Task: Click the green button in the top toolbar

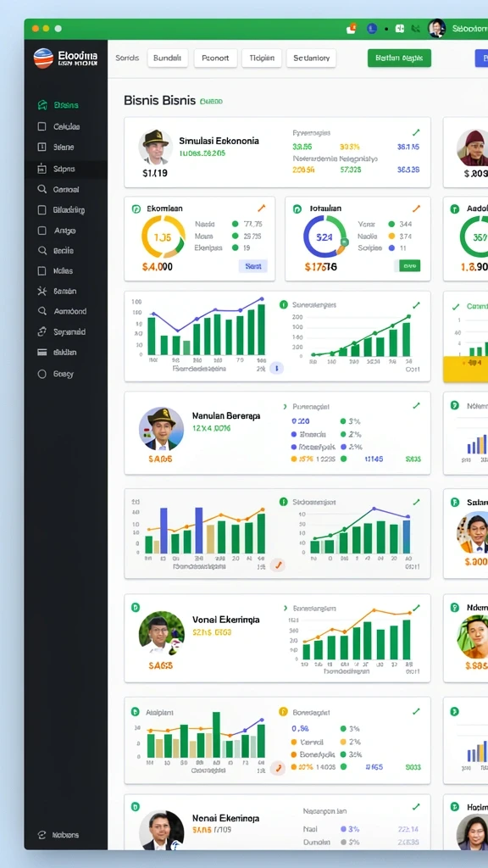Action: [x=399, y=58]
